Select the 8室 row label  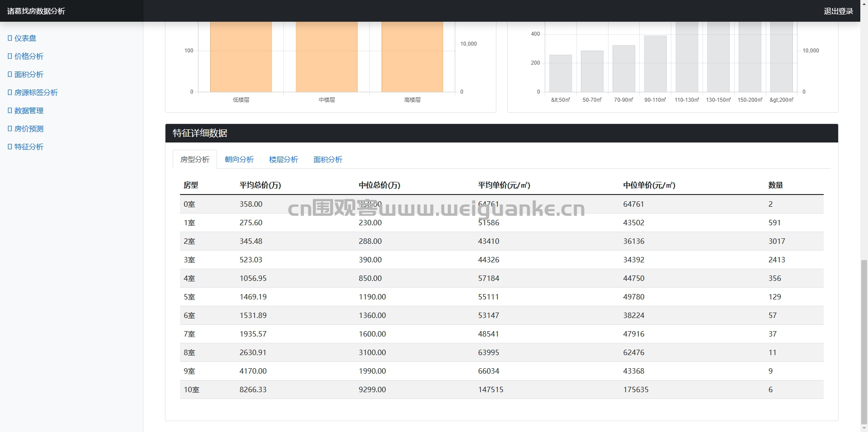click(189, 352)
